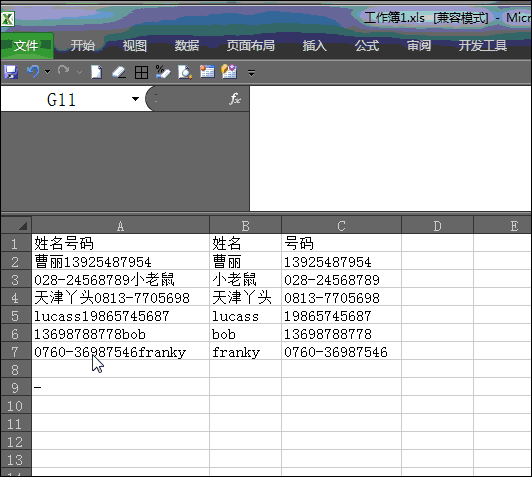Image resolution: width=532 pixels, height=477 pixels.
Task: Click cell with lucass19865745687
Action: (x=120, y=316)
